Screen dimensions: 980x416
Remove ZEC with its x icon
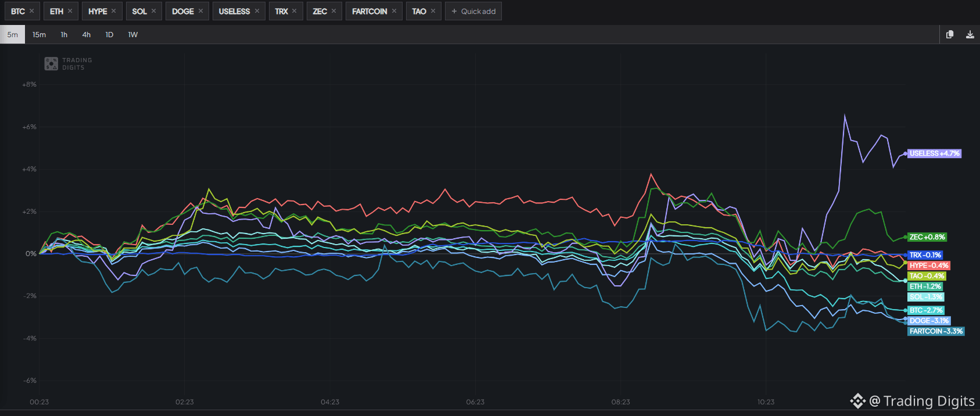coord(333,11)
